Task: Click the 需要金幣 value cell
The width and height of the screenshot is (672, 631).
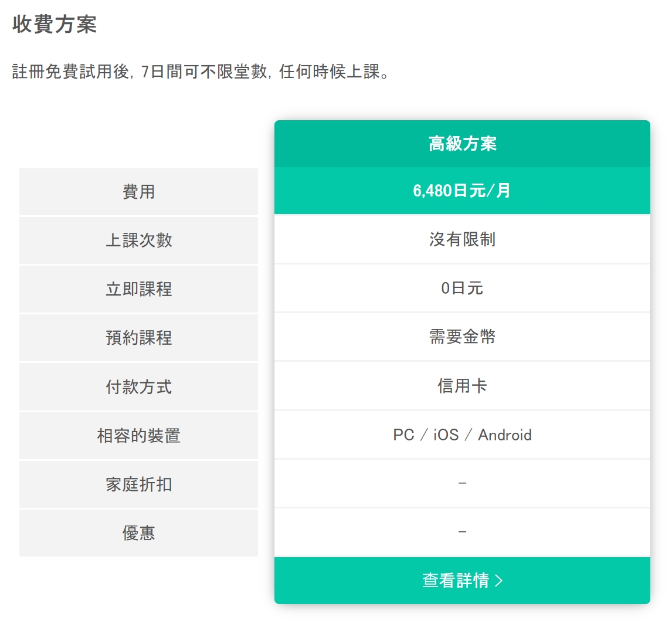Action: [x=462, y=337]
